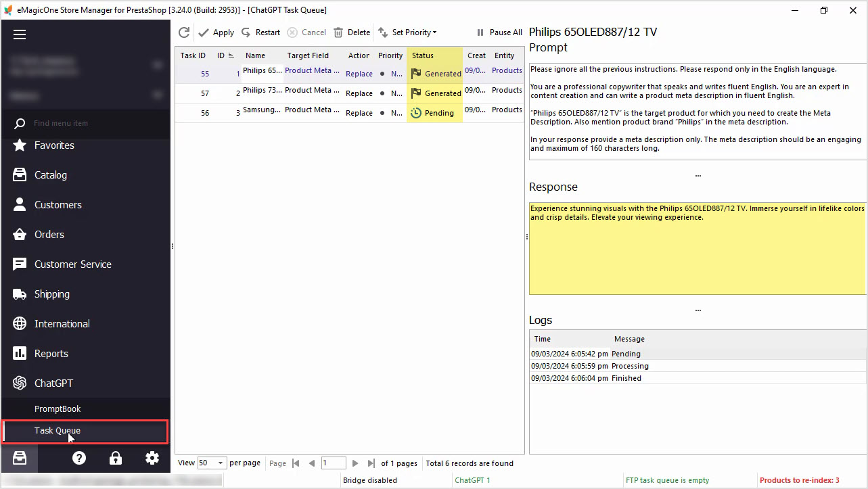Screen dimensions: 868x489
Task: Open the per page view dropdown
Action: [x=212, y=463]
